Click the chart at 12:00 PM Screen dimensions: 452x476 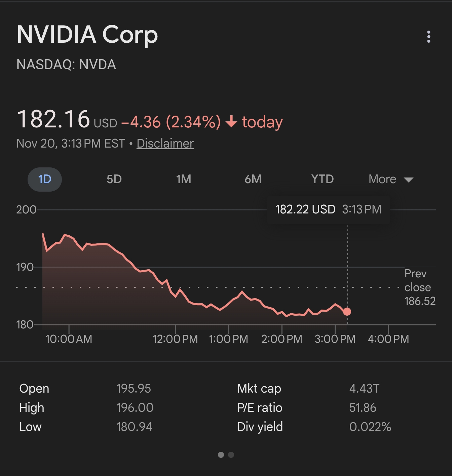[x=175, y=303]
